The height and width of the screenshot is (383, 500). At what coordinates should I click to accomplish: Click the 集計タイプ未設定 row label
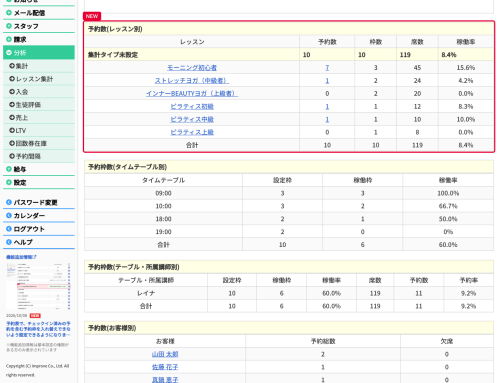point(113,55)
